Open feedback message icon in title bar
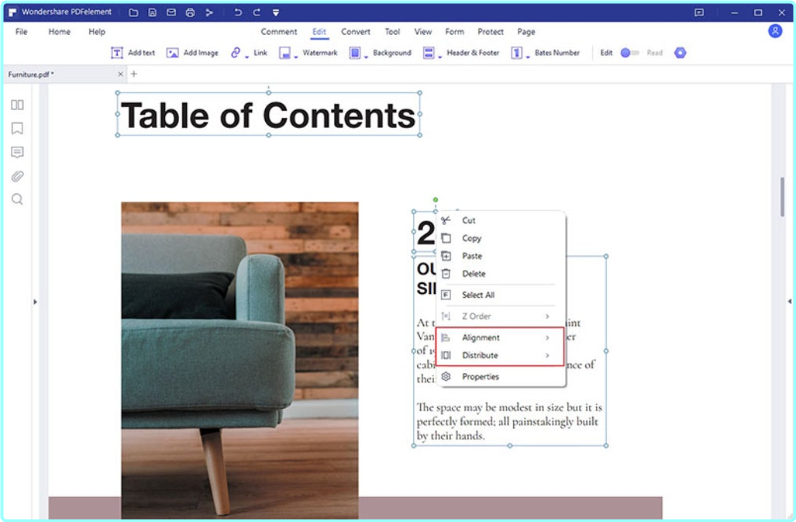This screenshot has width=796, height=522. (699, 12)
